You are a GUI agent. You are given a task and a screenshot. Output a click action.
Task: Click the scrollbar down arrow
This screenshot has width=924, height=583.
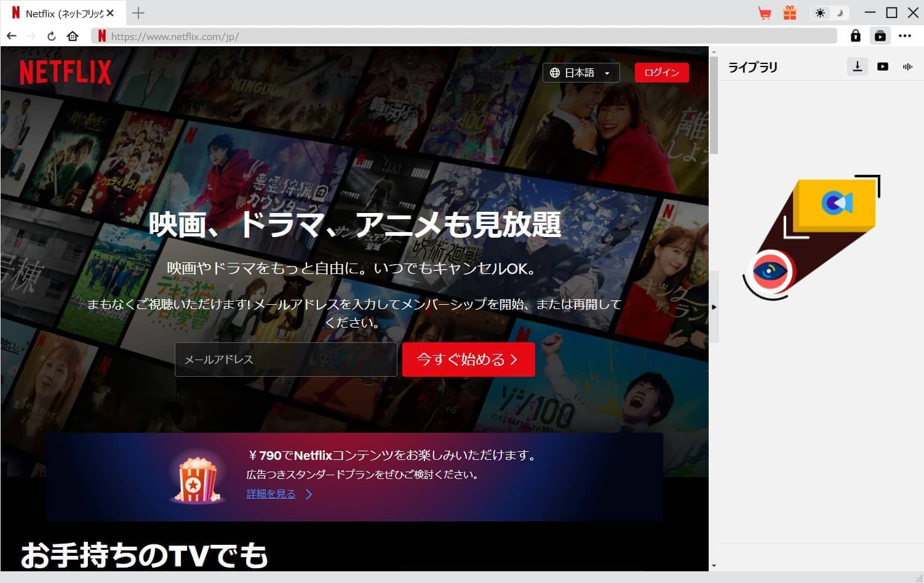pyautogui.click(x=714, y=566)
